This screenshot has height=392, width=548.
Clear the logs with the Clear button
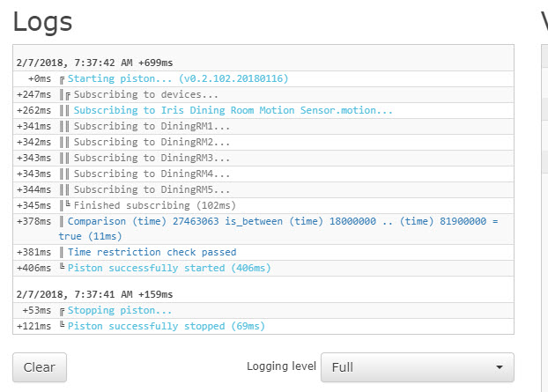(40, 367)
